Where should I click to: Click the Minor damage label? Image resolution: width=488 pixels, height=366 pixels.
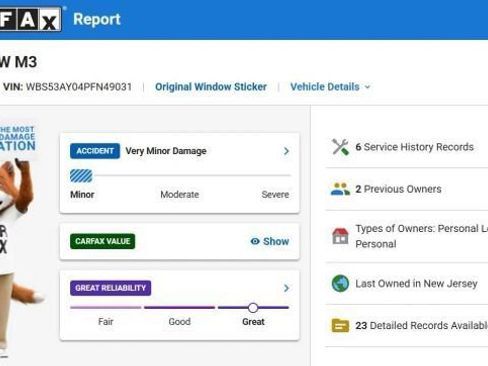[82, 195]
